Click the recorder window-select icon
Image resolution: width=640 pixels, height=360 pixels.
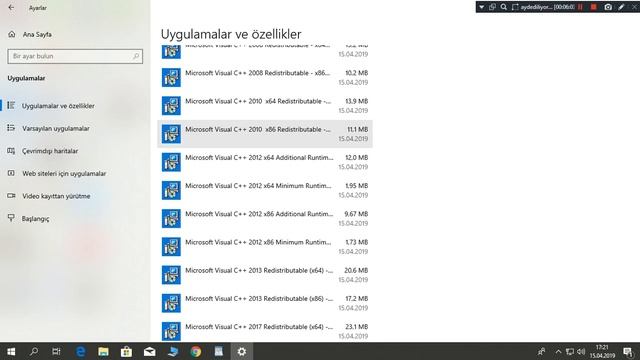[x=493, y=7]
